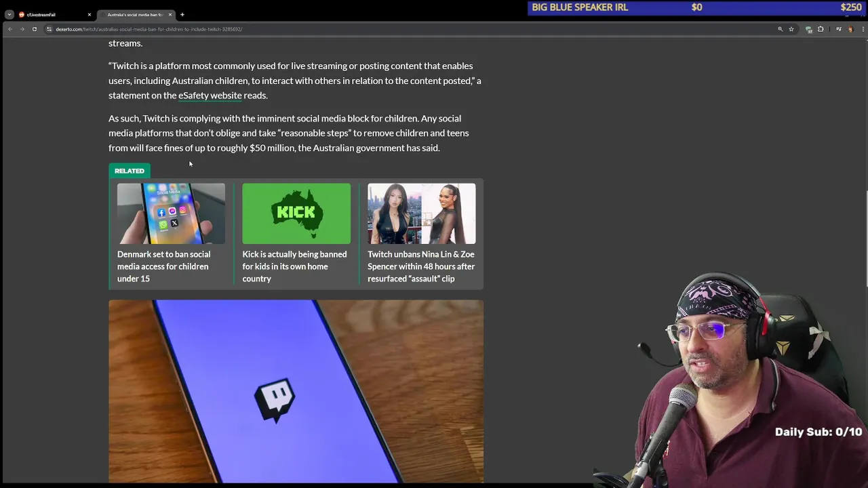Viewport: 868px width, 488px height.
Task: Follow the eSafety website link
Action: [x=210, y=96]
